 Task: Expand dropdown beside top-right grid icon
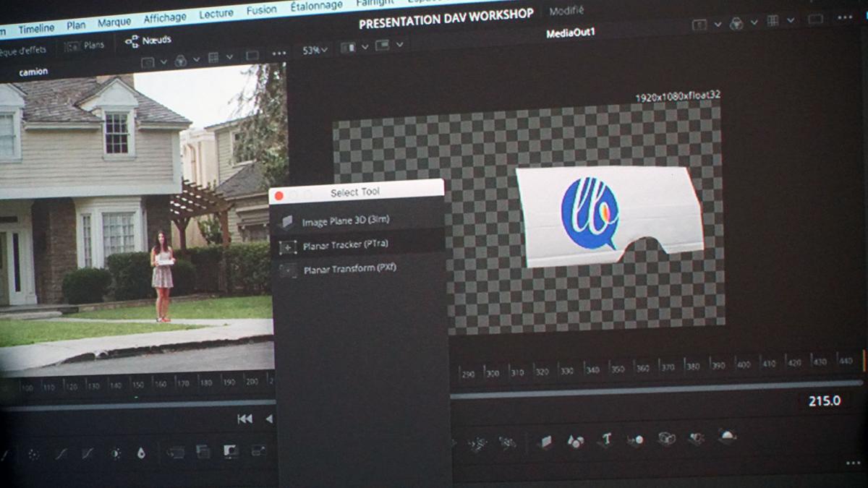pyautogui.click(x=791, y=20)
